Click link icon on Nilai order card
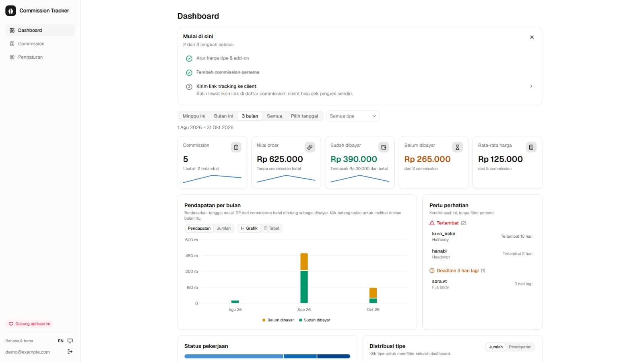Image resolution: width=644 pixels, height=362 pixels. click(310, 147)
